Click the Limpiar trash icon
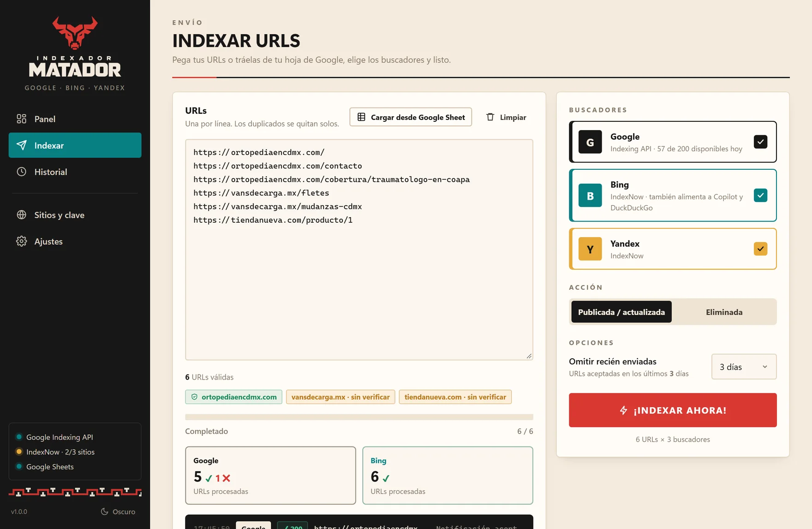The image size is (812, 529). 490,117
